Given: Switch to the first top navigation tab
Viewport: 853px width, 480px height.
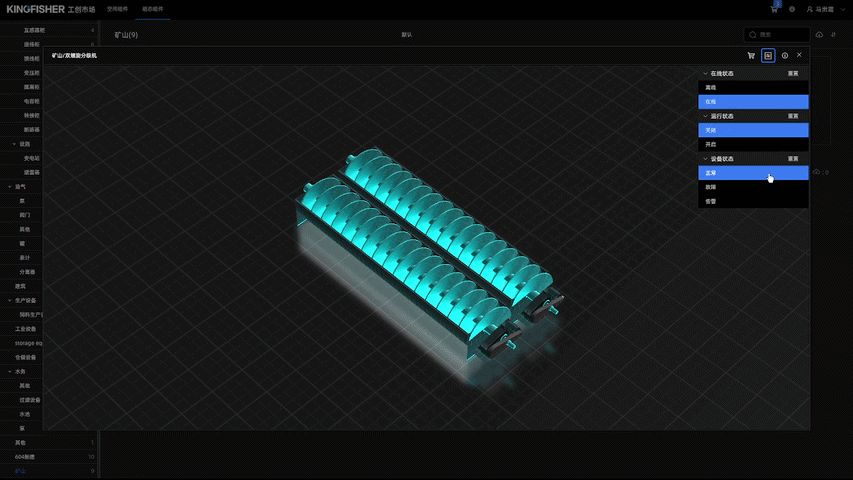Looking at the screenshot, I should (118, 9).
